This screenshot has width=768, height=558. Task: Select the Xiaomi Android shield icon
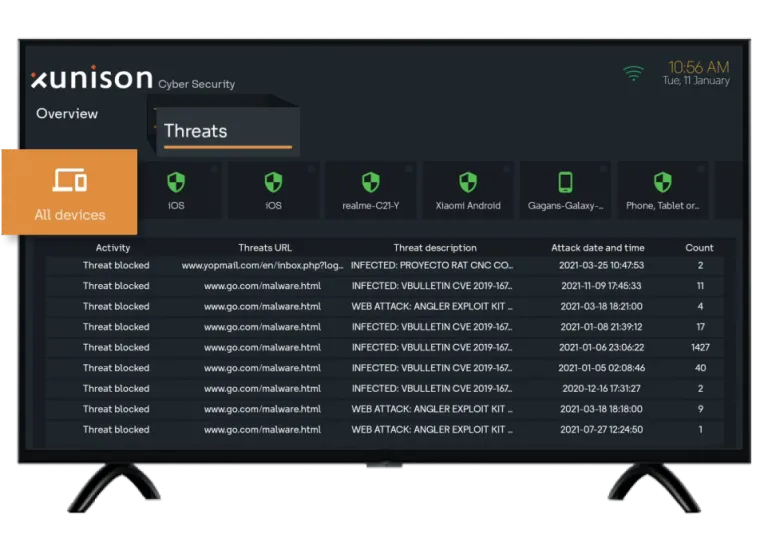pyautogui.click(x=468, y=182)
